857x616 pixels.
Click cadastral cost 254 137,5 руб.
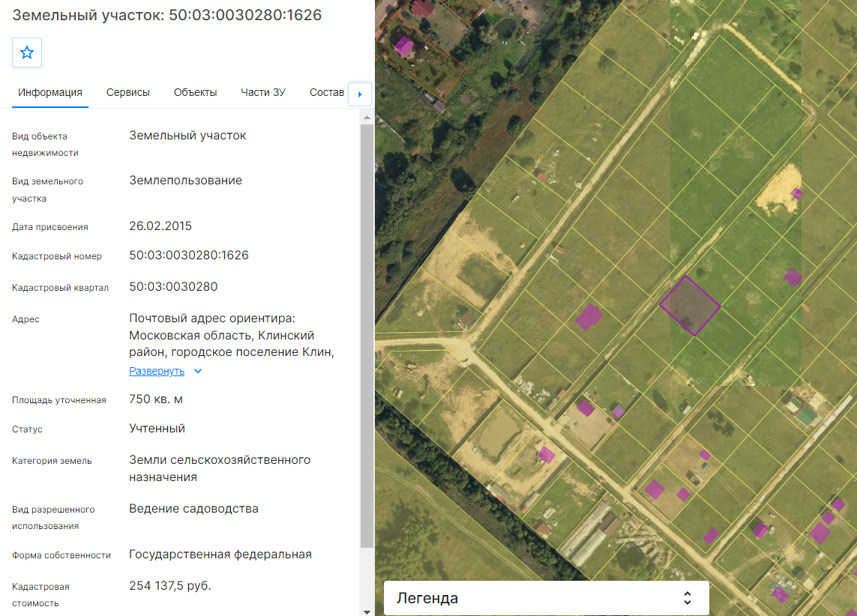(170, 585)
